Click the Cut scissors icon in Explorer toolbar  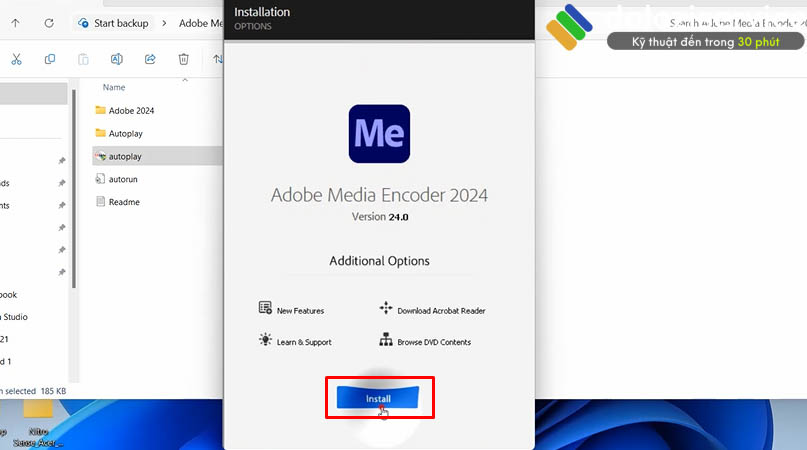point(17,59)
